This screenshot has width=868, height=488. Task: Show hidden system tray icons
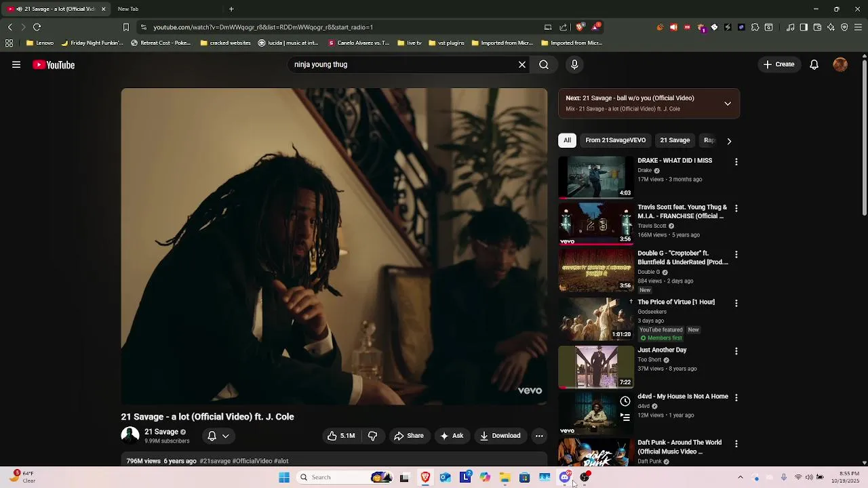click(740, 477)
